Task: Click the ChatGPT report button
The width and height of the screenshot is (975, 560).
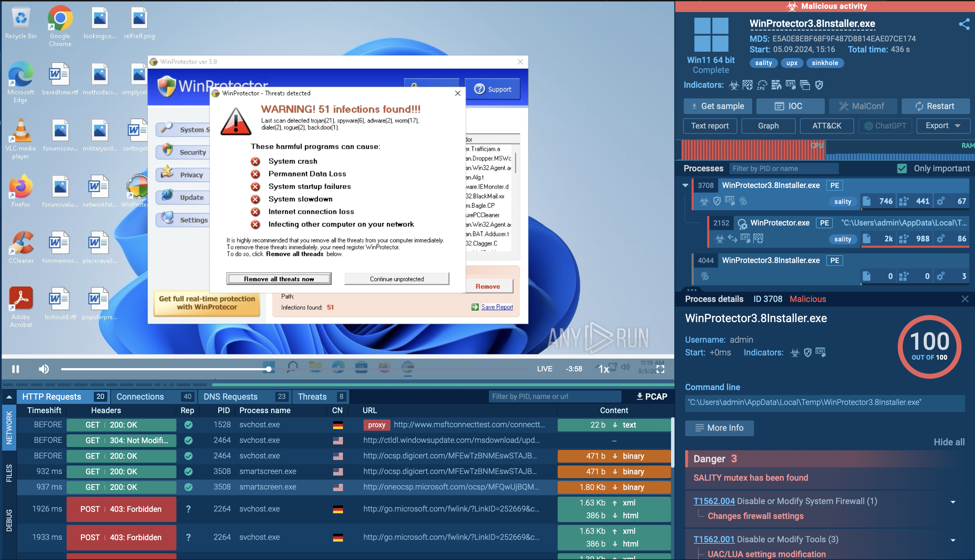Action: [885, 126]
